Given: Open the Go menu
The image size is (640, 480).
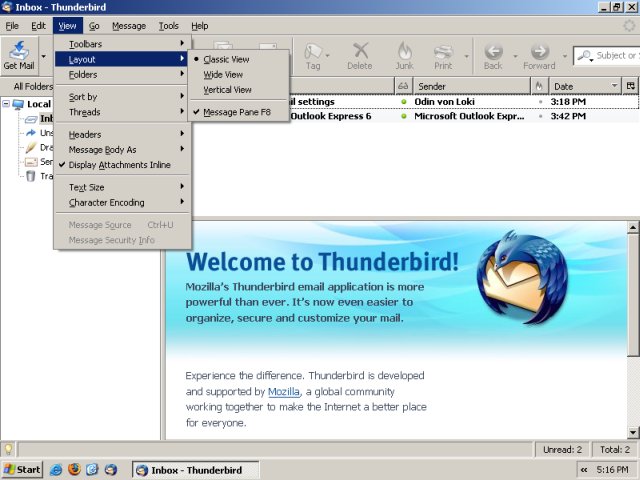Looking at the screenshot, I should coord(94,26).
